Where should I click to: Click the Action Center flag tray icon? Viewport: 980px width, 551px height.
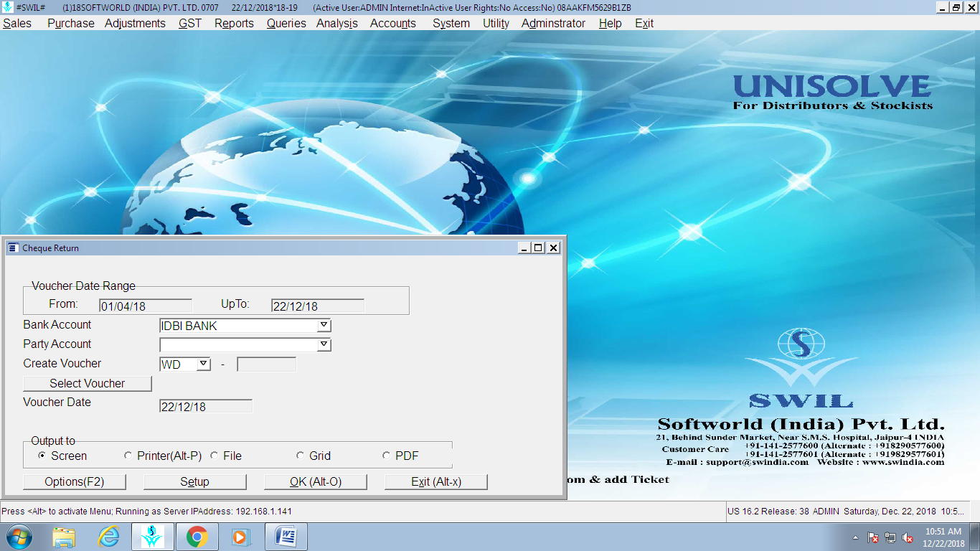(x=873, y=537)
